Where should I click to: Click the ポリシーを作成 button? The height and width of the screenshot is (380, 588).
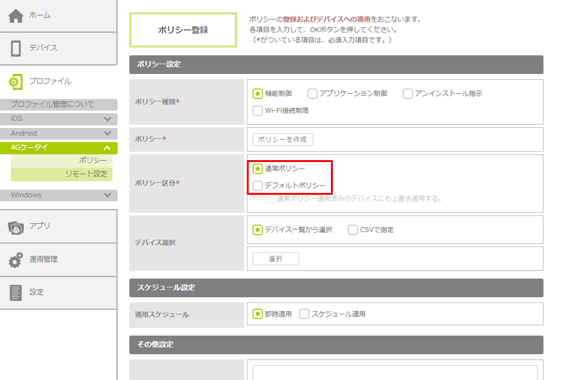[282, 140]
